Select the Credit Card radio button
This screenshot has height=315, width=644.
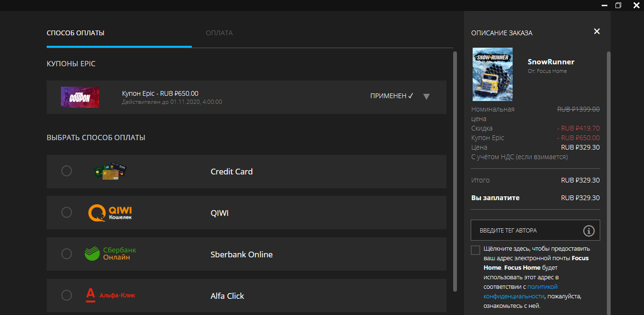point(67,171)
